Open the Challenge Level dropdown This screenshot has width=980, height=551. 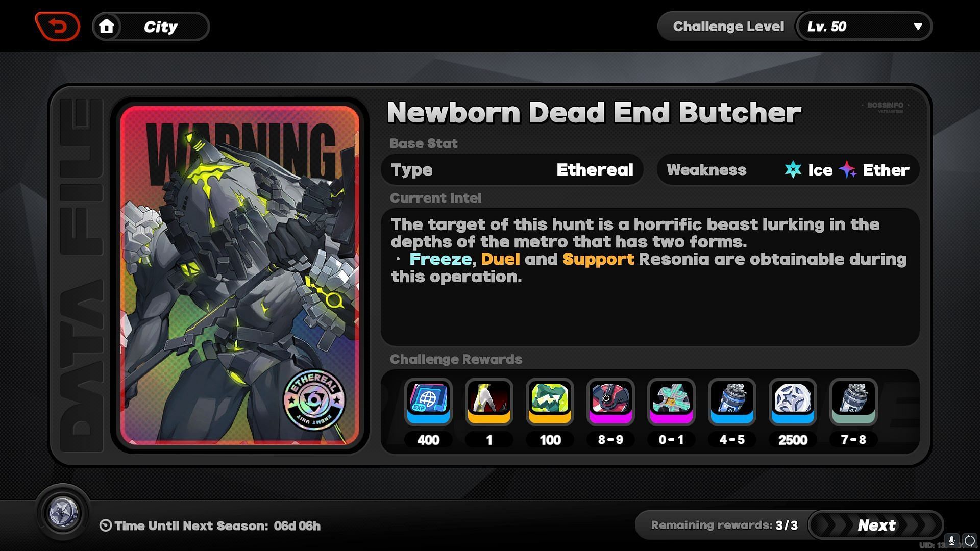click(864, 27)
